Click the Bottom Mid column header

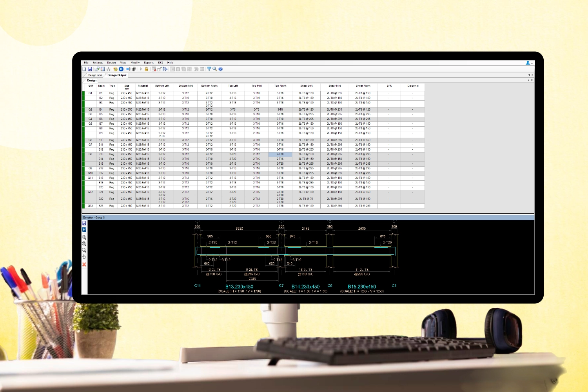(185, 86)
